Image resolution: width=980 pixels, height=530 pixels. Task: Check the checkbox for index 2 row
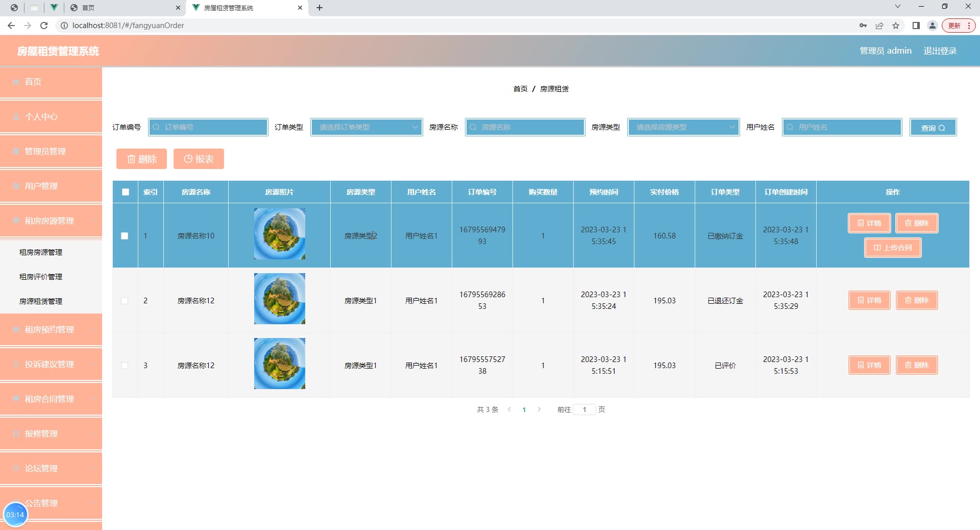(x=125, y=301)
